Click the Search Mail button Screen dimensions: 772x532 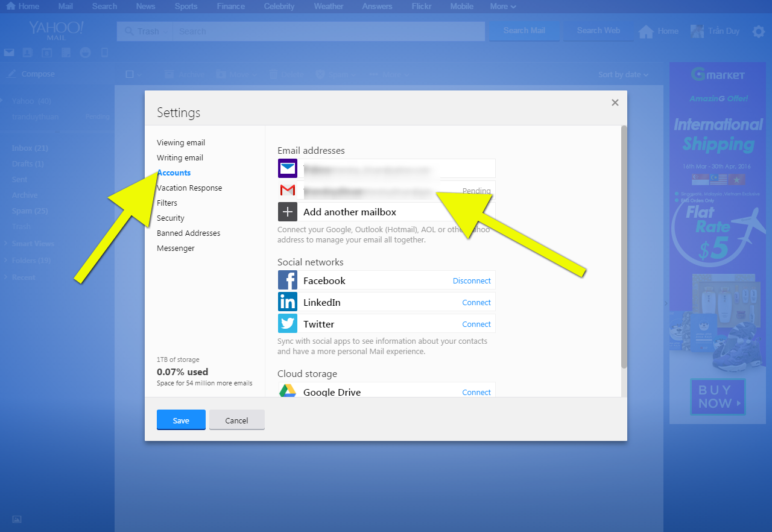pos(524,31)
